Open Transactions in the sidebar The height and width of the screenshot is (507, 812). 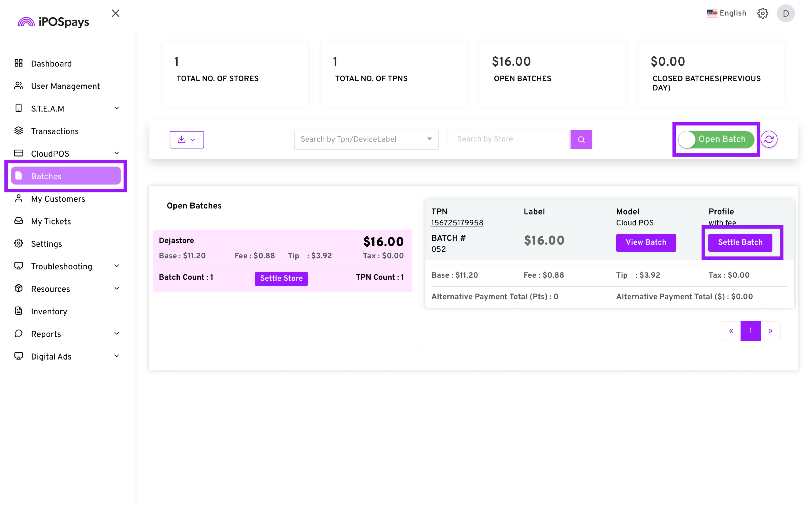[x=55, y=131]
